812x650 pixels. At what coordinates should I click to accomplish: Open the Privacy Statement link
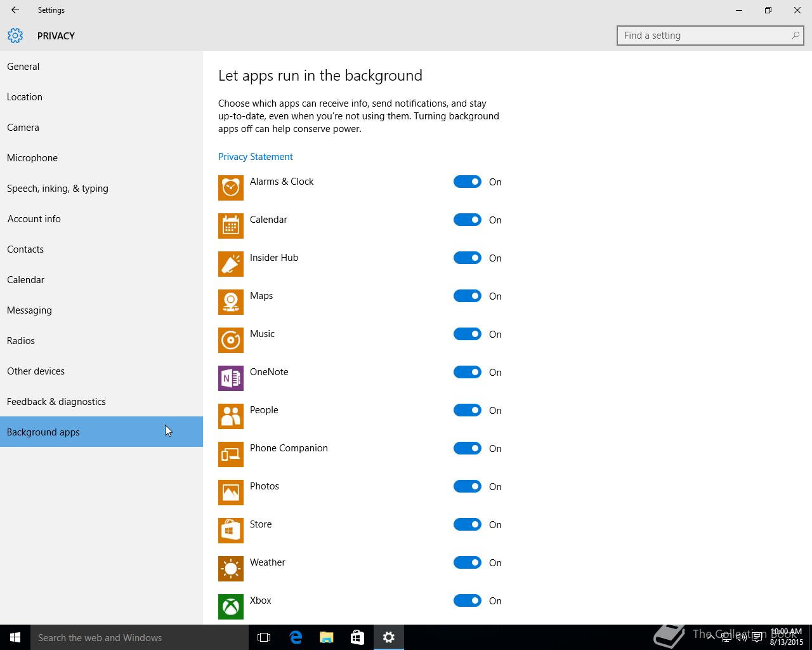click(256, 156)
